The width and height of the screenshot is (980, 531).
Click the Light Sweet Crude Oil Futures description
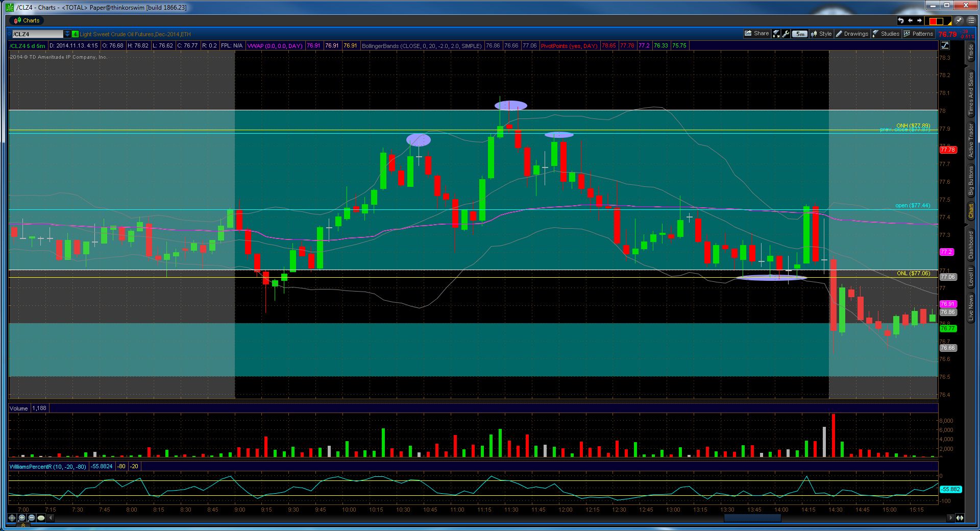[135, 34]
